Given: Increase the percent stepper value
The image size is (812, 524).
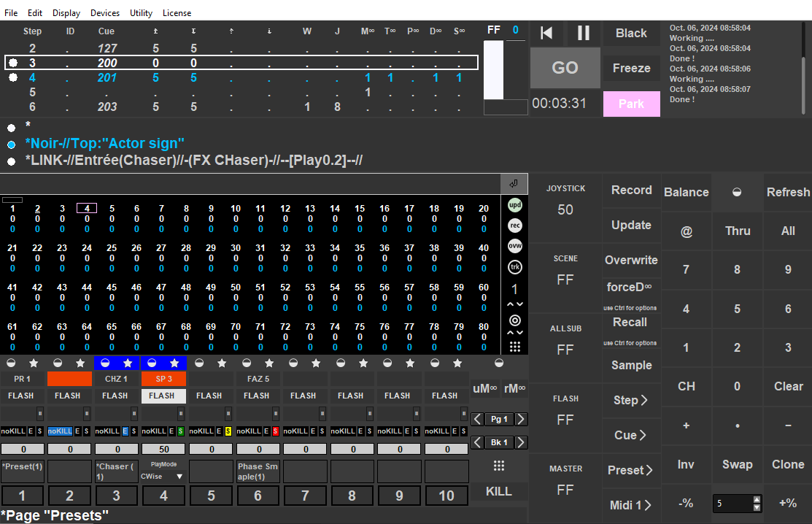Looking at the screenshot, I should (757, 499).
